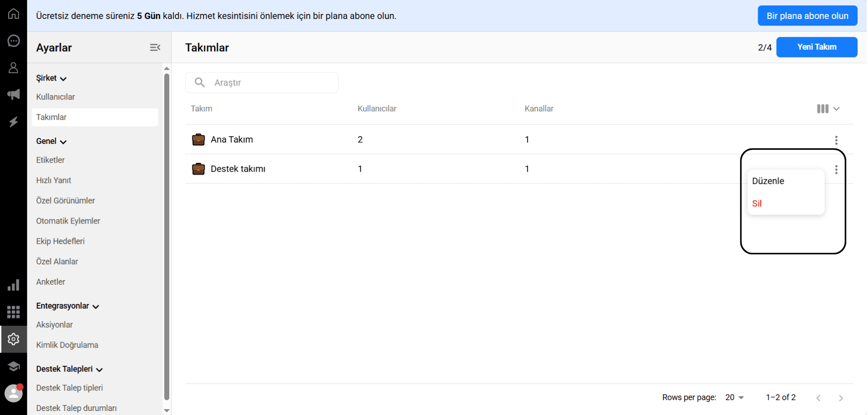This screenshot has height=415, width=868.
Task: Open three-dot menu for Ana Takım
Action: (836, 140)
